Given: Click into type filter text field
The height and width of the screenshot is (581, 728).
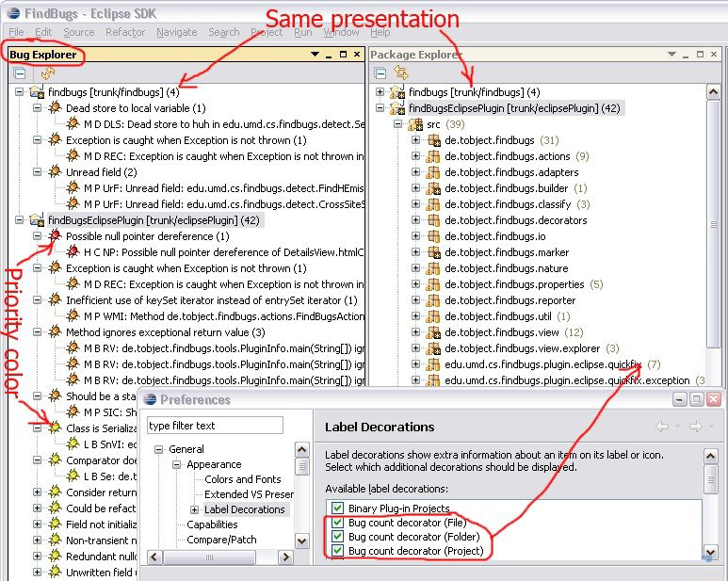Looking at the screenshot, I should point(215,425).
